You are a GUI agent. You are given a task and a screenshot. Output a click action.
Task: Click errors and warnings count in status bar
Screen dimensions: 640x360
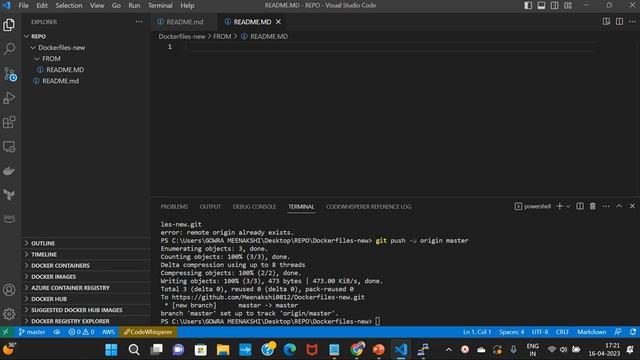81,332
